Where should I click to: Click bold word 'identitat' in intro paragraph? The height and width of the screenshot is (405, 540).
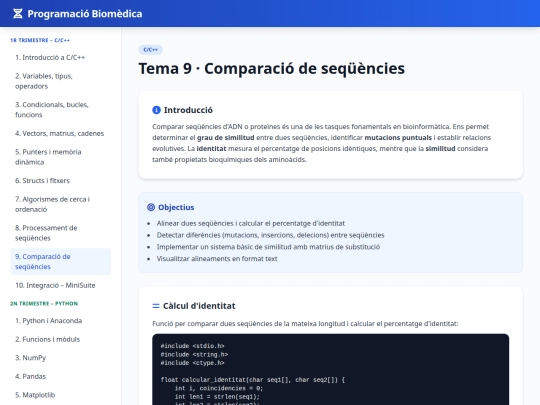coord(211,148)
